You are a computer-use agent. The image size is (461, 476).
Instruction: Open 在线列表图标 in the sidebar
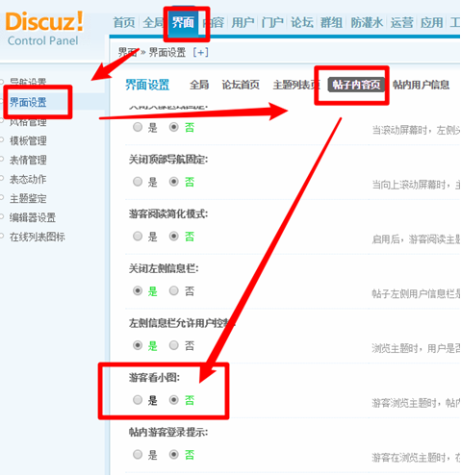(38, 237)
